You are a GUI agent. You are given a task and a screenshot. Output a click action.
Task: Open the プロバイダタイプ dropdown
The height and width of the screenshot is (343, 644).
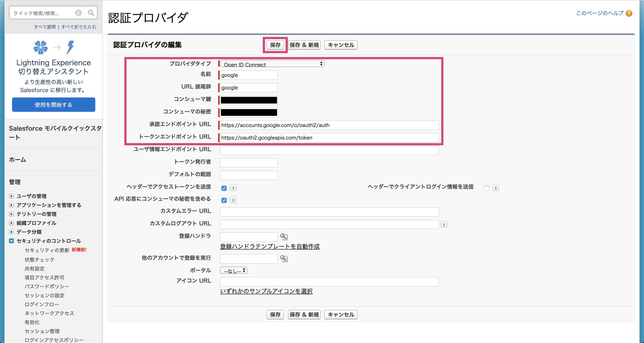[272, 64]
